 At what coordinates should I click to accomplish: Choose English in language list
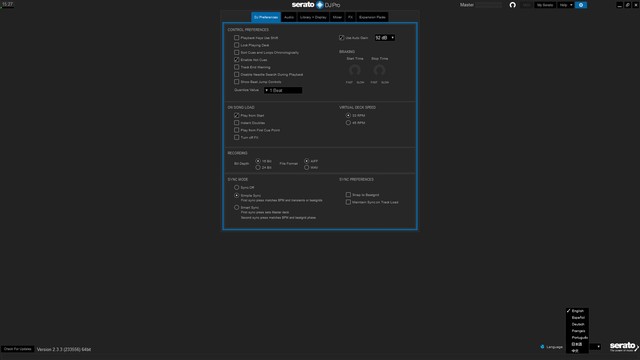pos(577,311)
